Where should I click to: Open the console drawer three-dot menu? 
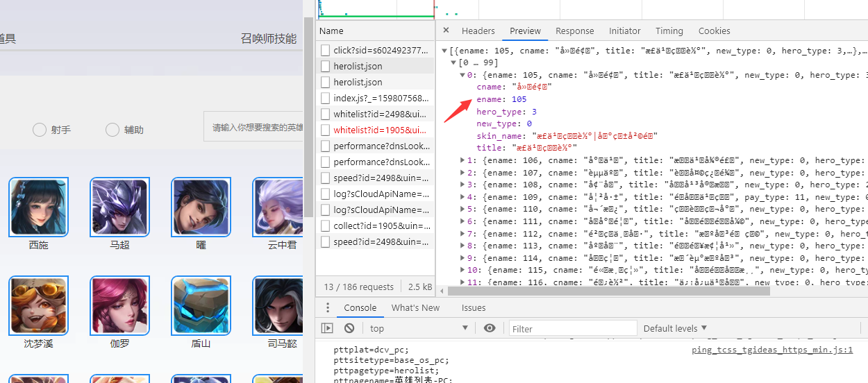point(326,308)
